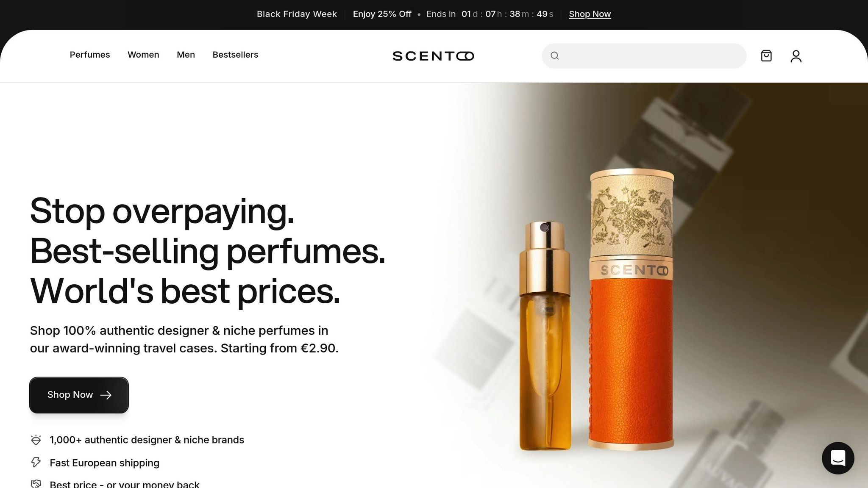Follow the Shop Now link in promo banner

click(x=590, y=14)
